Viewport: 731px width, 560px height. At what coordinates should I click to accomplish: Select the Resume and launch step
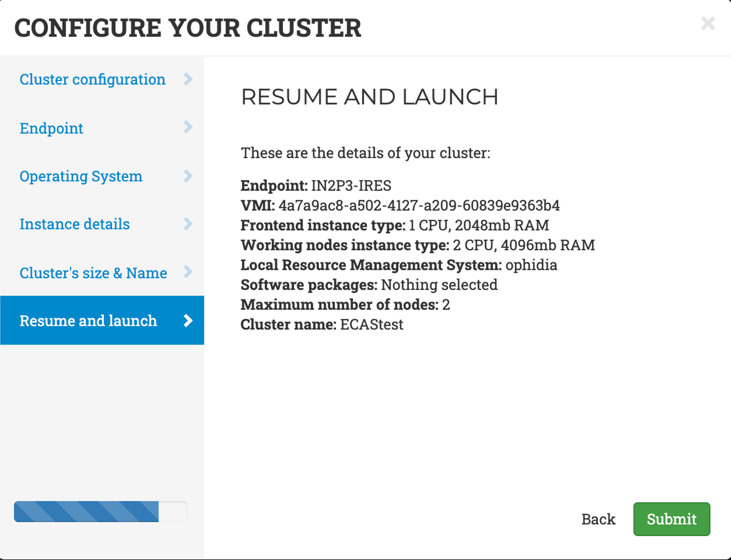[x=88, y=321]
